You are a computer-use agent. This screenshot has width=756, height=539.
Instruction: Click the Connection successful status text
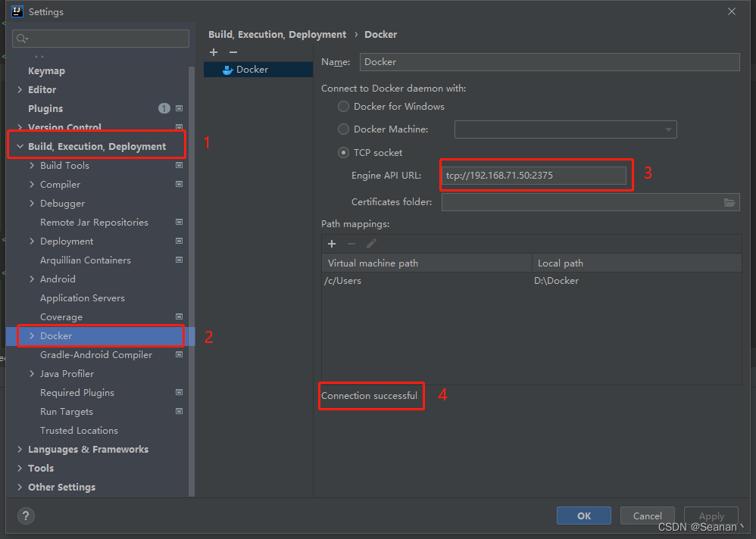pos(370,396)
